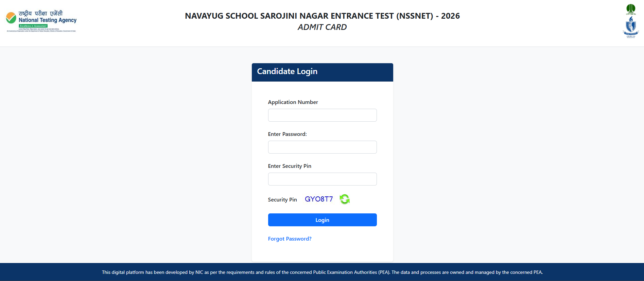Click the blue school crest logo
Screen dimensions: 644x281
(631, 27)
